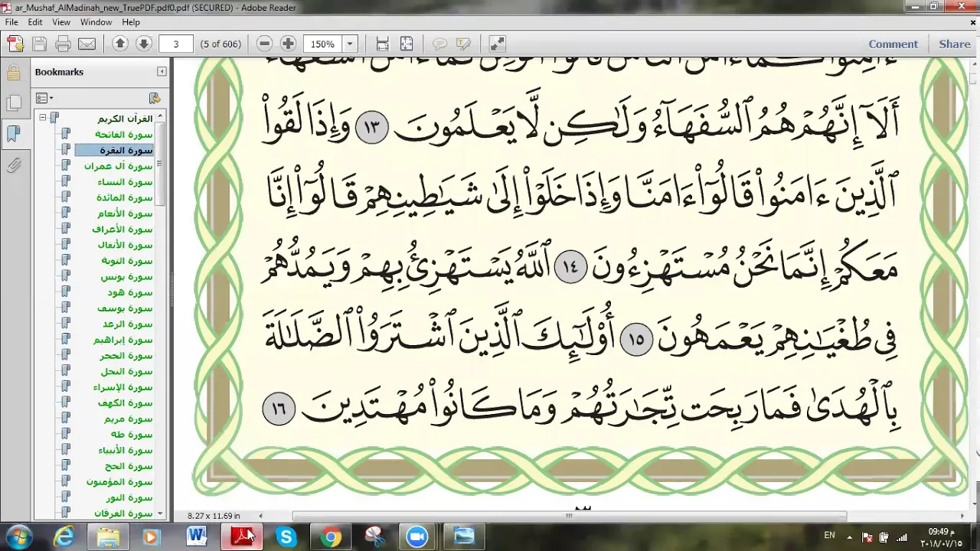Jump to bookmark سورة آل عمران
Image resolution: width=980 pixels, height=551 pixels.
[x=119, y=166]
